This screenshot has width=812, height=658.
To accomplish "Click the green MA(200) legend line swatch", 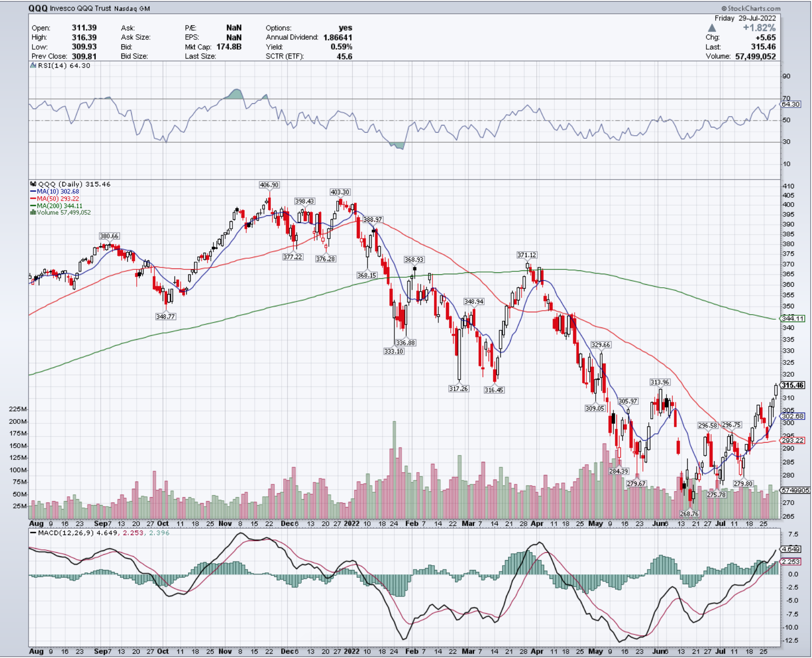I will tap(33, 206).
